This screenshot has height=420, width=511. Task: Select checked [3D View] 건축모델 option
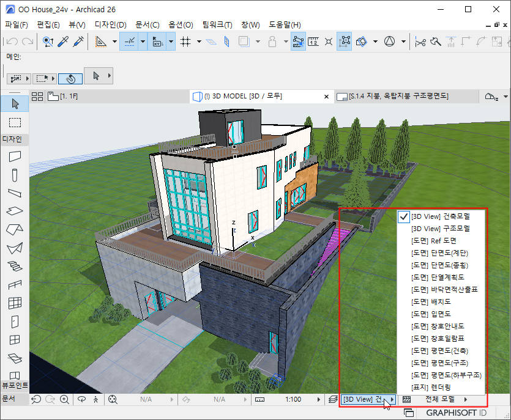(440, 216)
